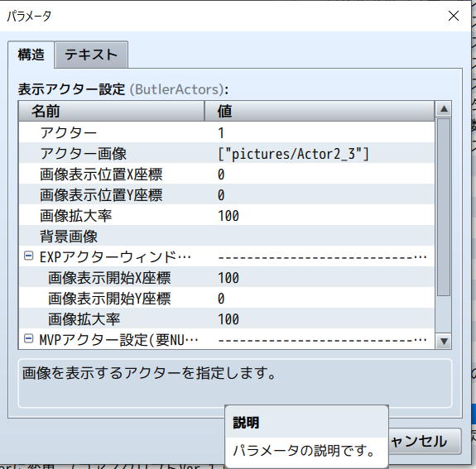476x469 pixels.
Task: Close the パラメータ dialog
Action: [x=454, y=16]
